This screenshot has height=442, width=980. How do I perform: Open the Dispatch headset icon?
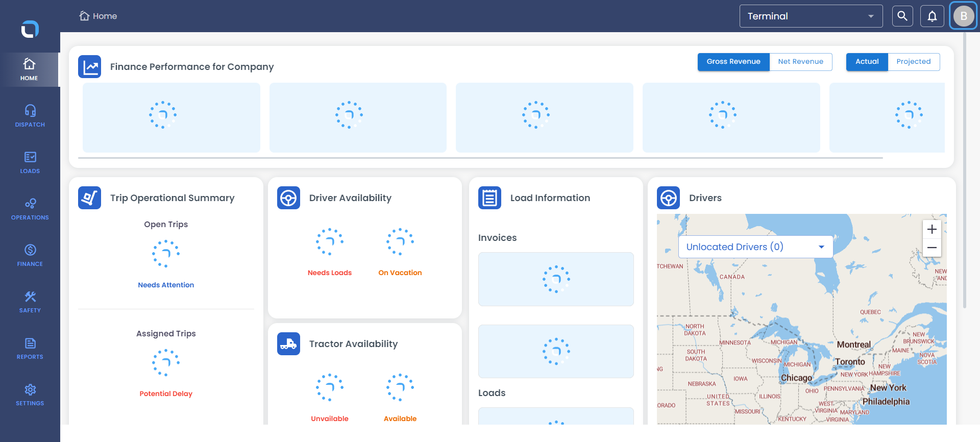pos(30,111)
